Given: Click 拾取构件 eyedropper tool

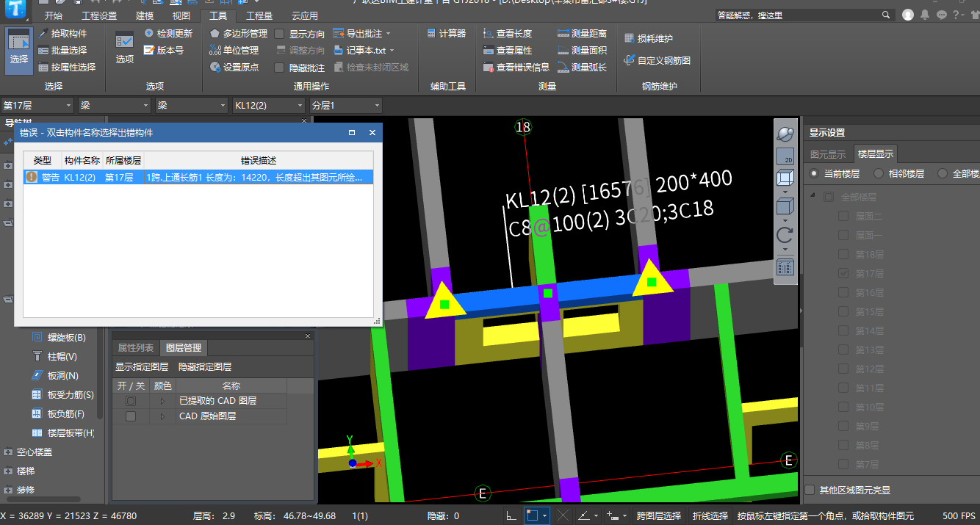Looking at the screenshot, I should point(63,34).
